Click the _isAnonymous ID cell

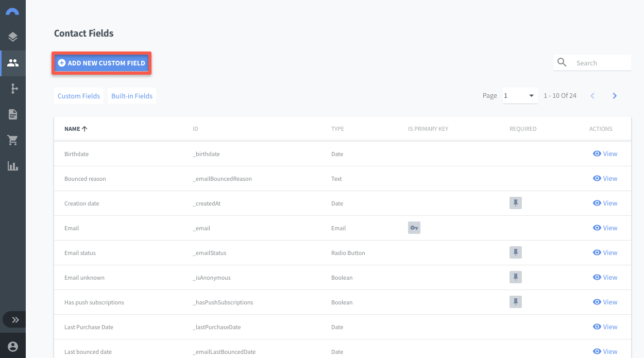211,278
